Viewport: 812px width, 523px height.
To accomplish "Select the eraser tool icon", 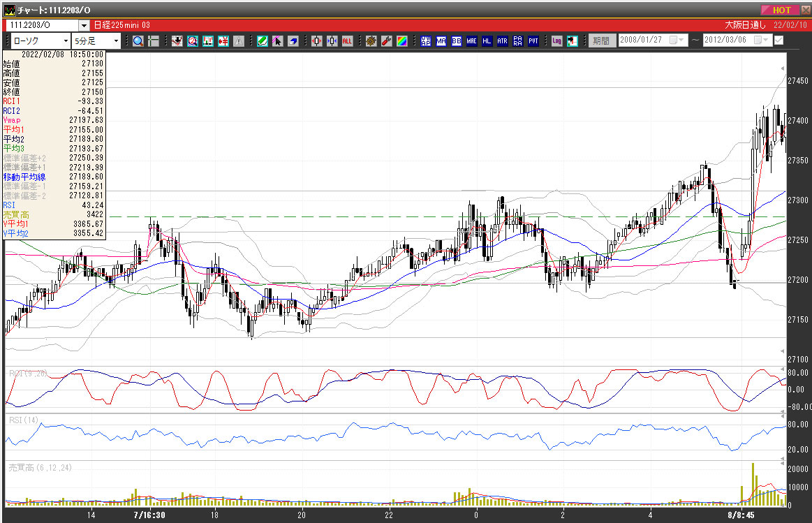I will point(293,41).
